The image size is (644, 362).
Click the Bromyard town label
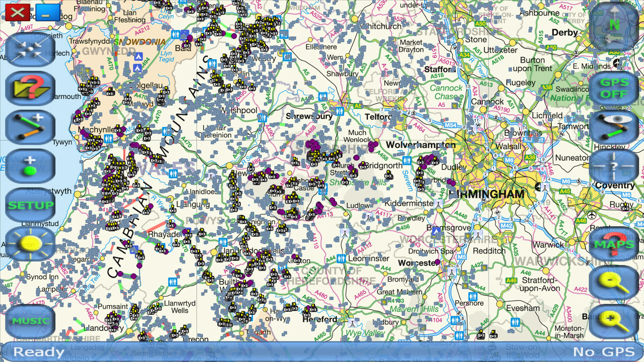(404, 279)
